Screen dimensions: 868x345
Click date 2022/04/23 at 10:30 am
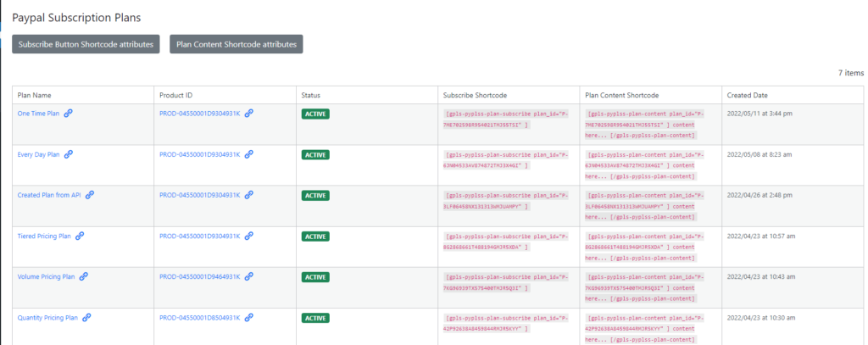[x=761, y=318]
